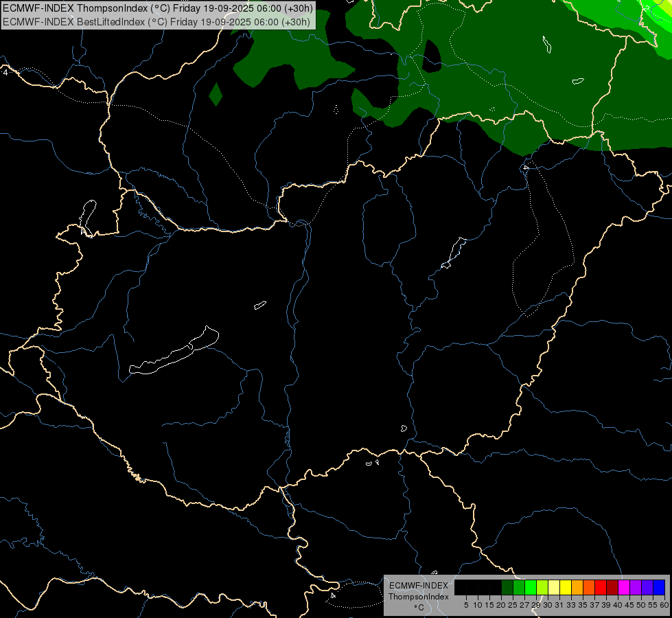Viewport: 672px width, 618px height.
Task: Select the pale yellow 30–31 legend swatch
Action: click(x=554, y=587)
